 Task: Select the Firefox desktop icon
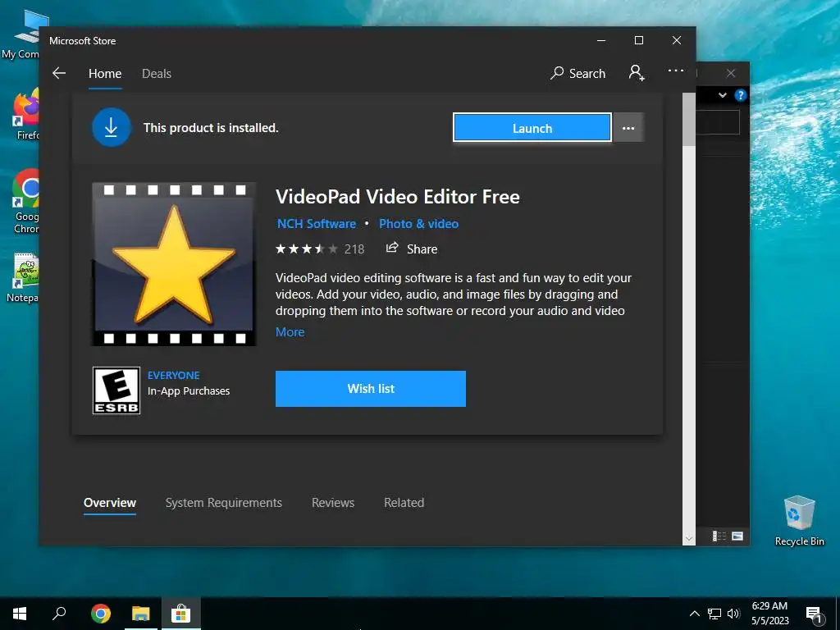click(25, 114)
